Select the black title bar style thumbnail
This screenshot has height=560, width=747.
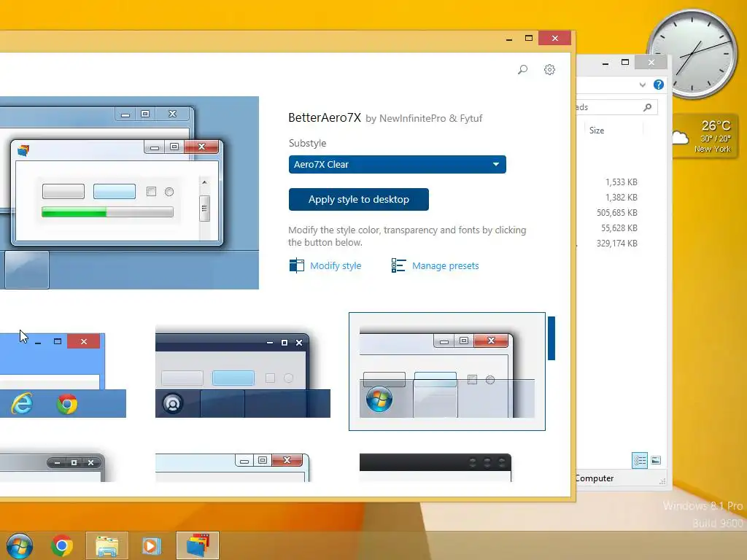click(436, 467)
